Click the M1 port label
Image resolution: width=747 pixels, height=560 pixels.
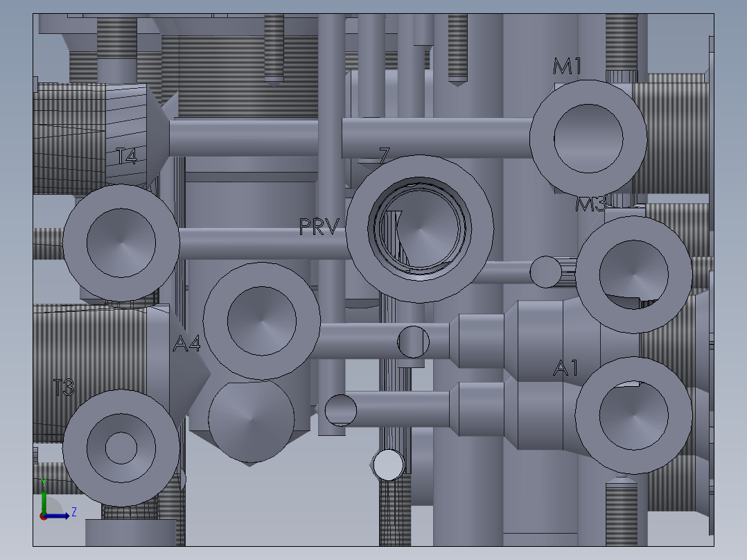click(567, 67)
